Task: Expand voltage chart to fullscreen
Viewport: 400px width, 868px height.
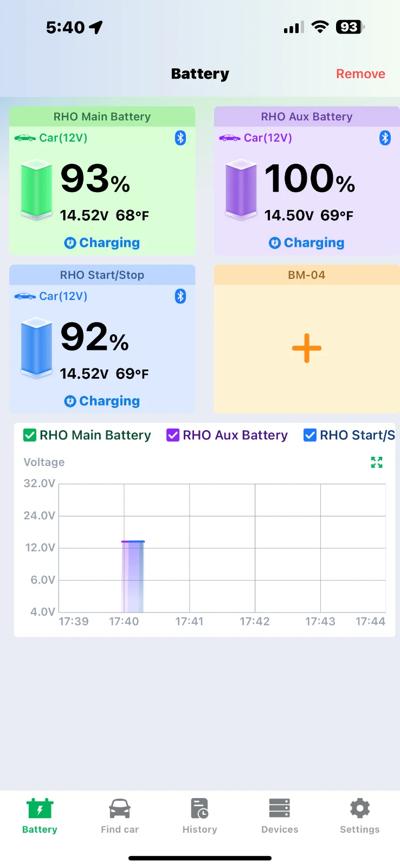Action: [x=377, y=462]
